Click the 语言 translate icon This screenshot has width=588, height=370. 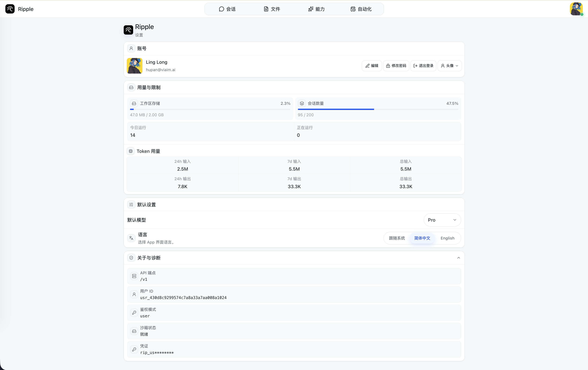tap(131, 238)
